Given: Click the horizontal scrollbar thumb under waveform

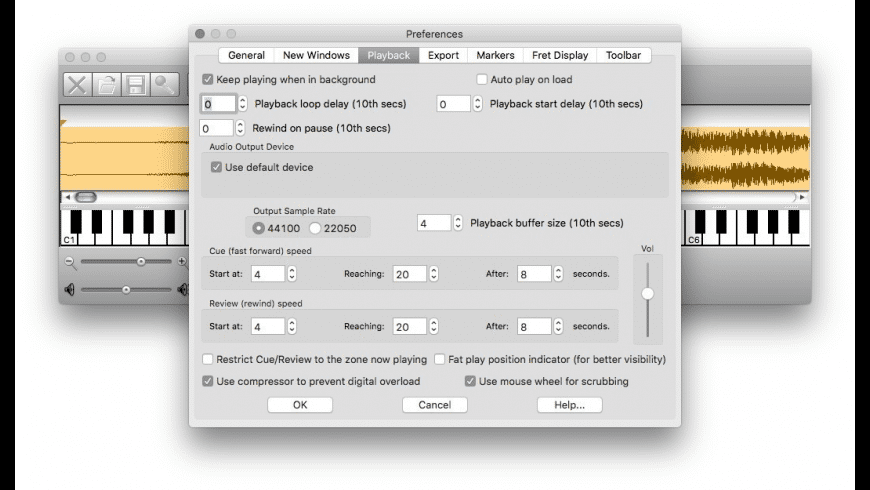Looking at the screenshot, I should click(x=85, y=197).
